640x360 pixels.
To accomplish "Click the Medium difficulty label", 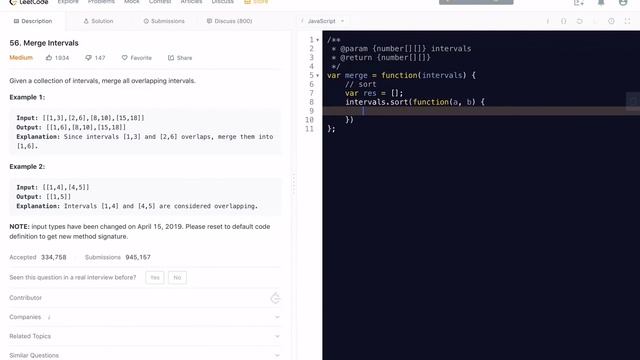I will click(21, 58).
